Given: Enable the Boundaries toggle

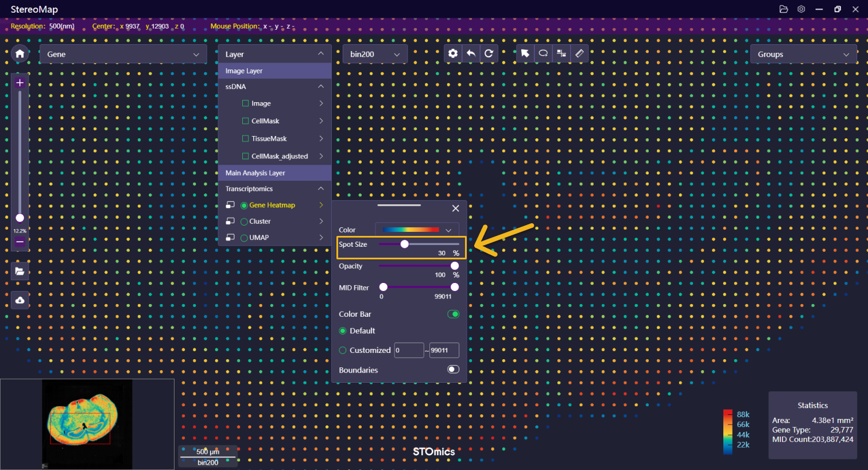Looking at the screenshot, I should coord(454,370).
